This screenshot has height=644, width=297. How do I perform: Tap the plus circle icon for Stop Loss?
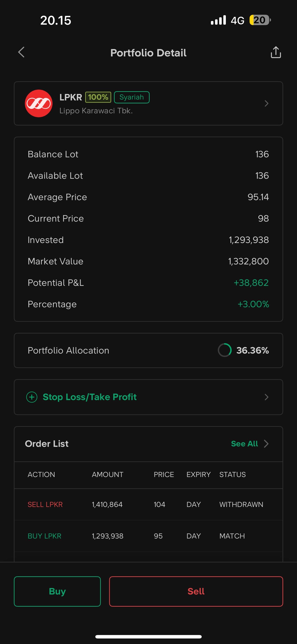[32, 397]
